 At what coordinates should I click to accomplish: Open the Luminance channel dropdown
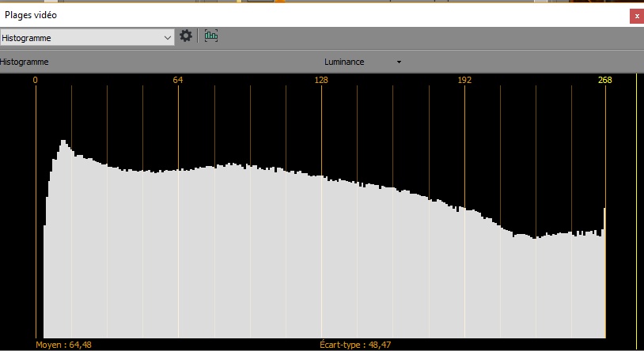(x=344, y=62)
